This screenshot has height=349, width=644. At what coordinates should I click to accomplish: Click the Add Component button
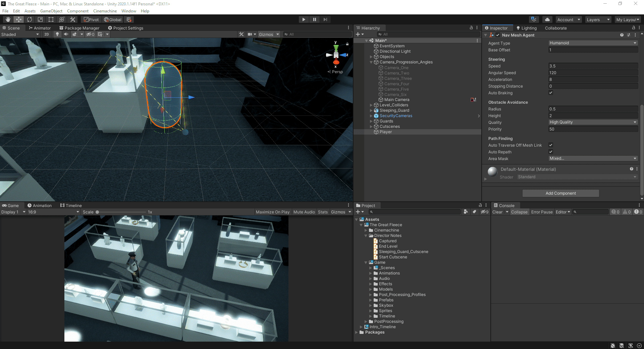(560, 193)
